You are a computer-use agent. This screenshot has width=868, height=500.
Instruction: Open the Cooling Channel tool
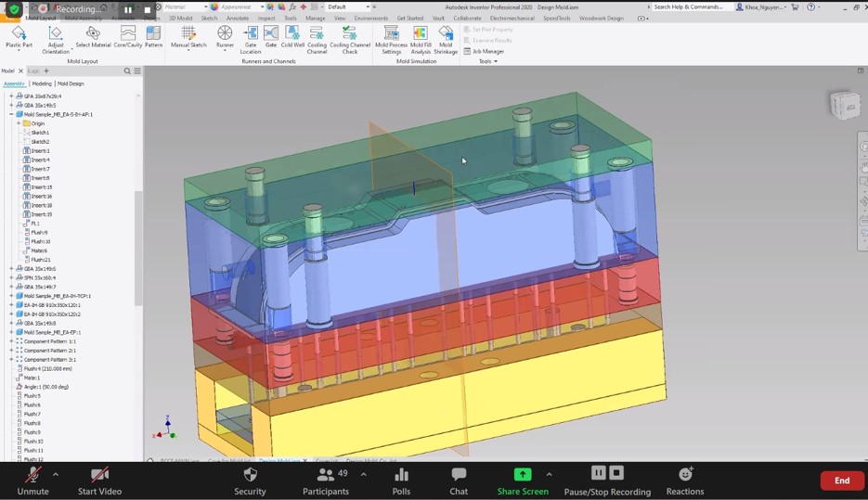point(317,40)
